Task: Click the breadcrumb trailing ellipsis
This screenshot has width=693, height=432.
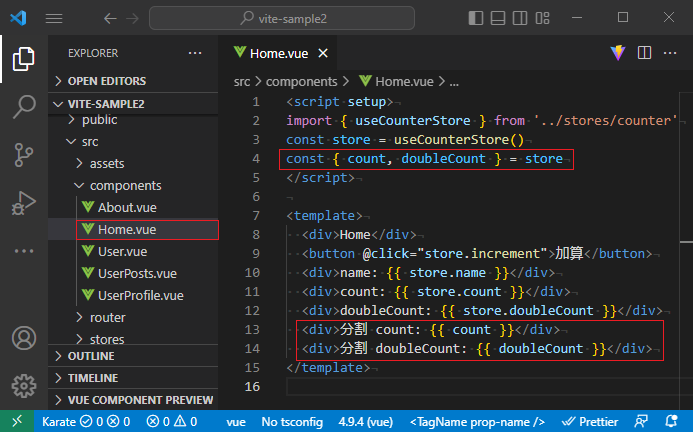Action: pyautogui.click(x=454, y=83)
